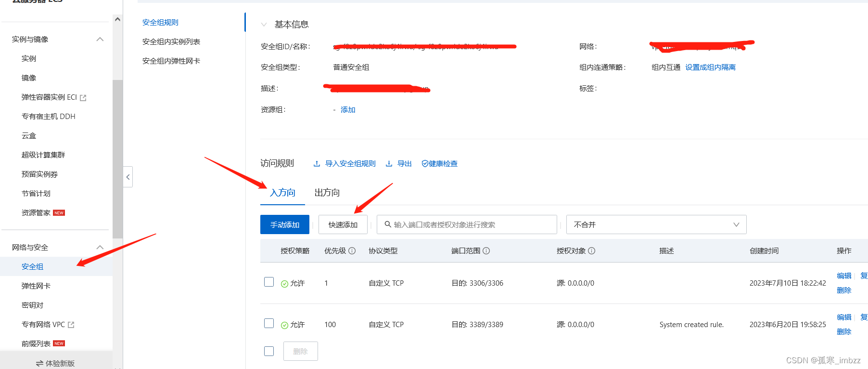Click the sidebar scroll-up arrow
The image size is (868, 369).
click(117, 19)
